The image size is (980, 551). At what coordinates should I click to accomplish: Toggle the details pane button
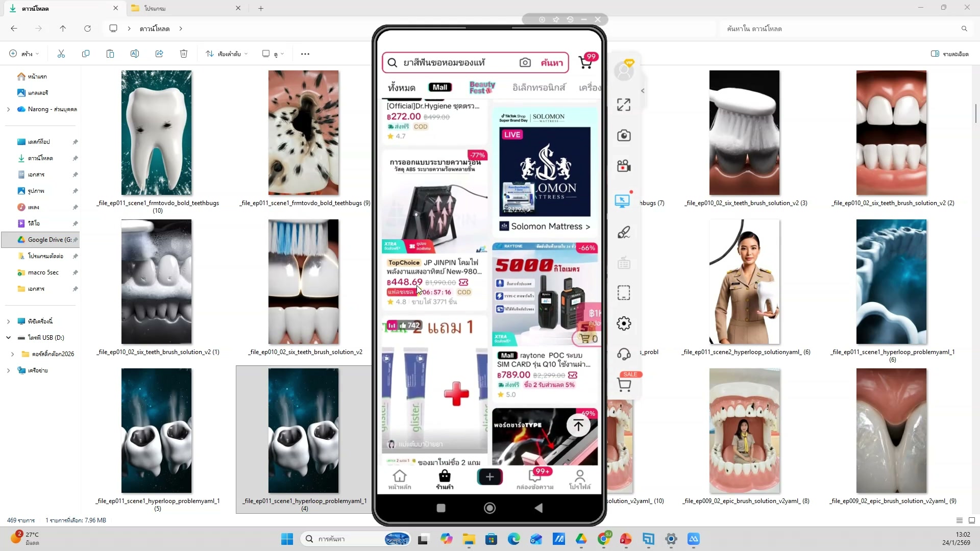[949, 54]
